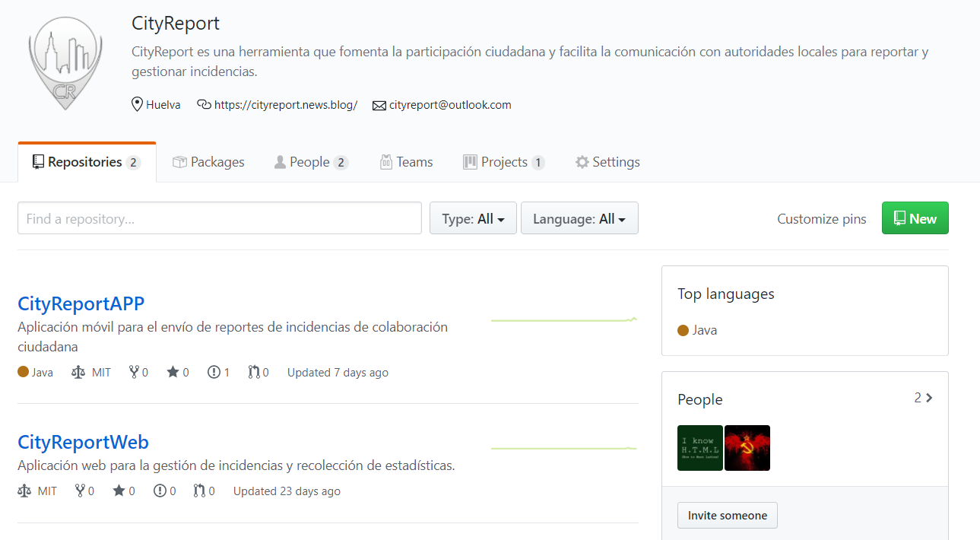Click the MIT license scale icon on CityReportWeb
This screenshot has width=980, height=540.
(24, 491)
